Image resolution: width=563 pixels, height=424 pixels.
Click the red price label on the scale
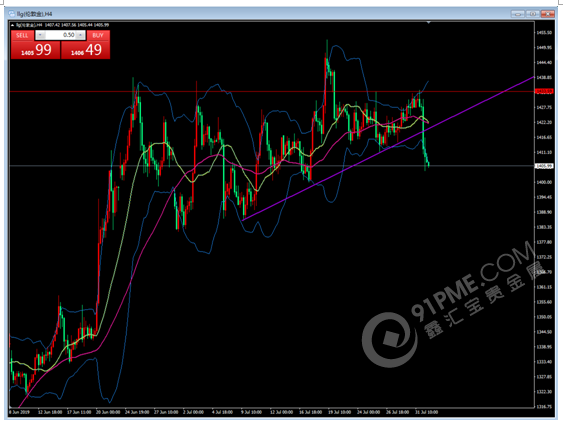(544, 92)
